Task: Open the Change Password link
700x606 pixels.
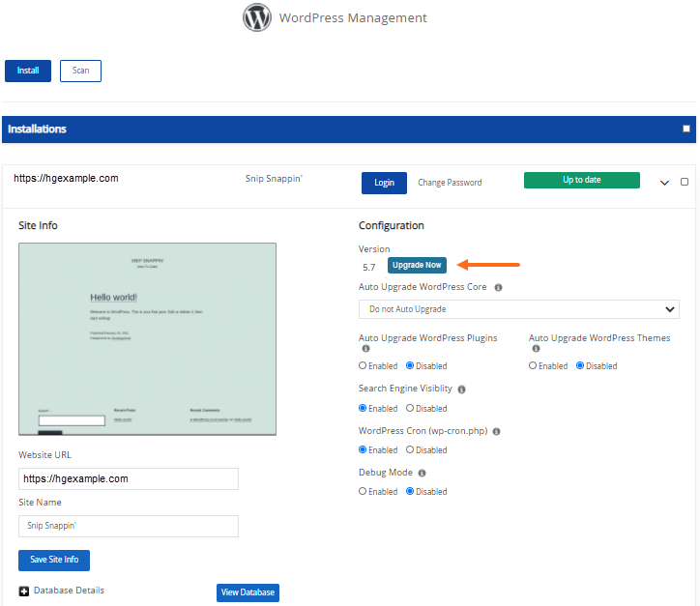Action: coord(450,183)
